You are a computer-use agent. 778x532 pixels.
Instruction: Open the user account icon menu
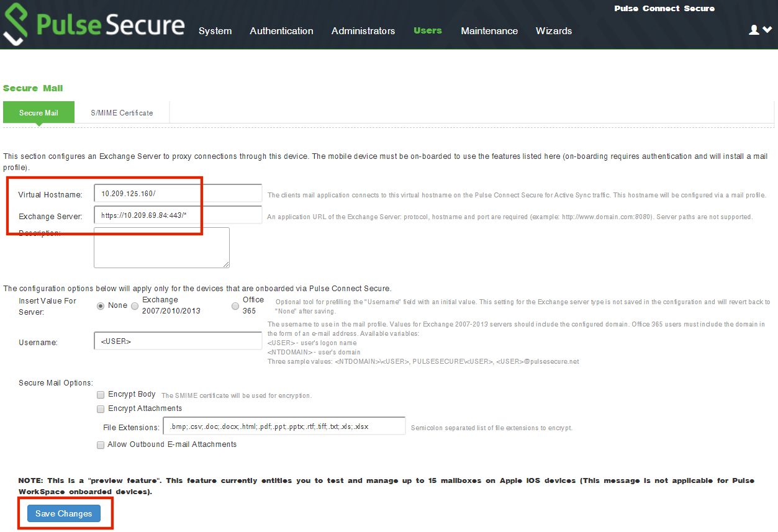[760, 30]
